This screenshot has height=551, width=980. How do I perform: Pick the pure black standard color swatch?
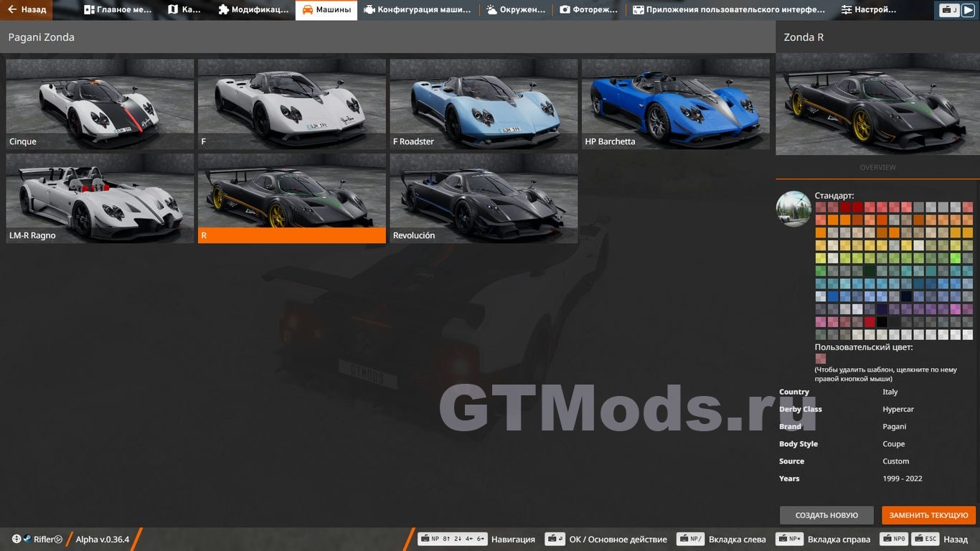click(x=882, y=322)
